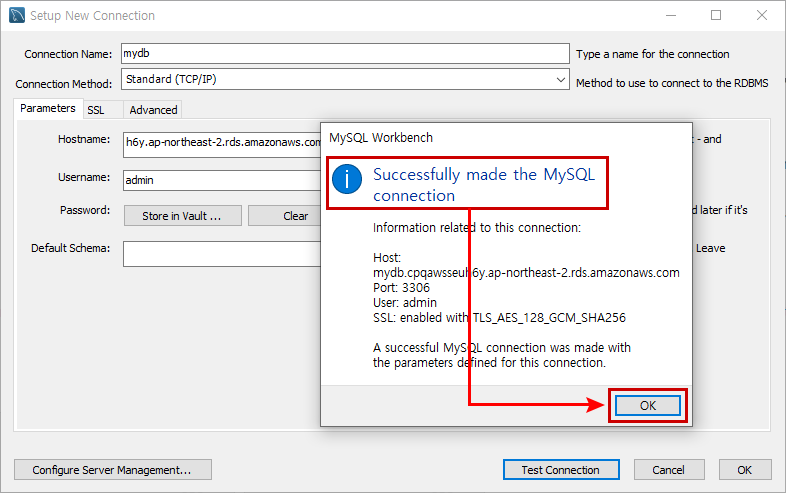Click the Hostname label
This screenshot has width=786, height=493.
84,139
